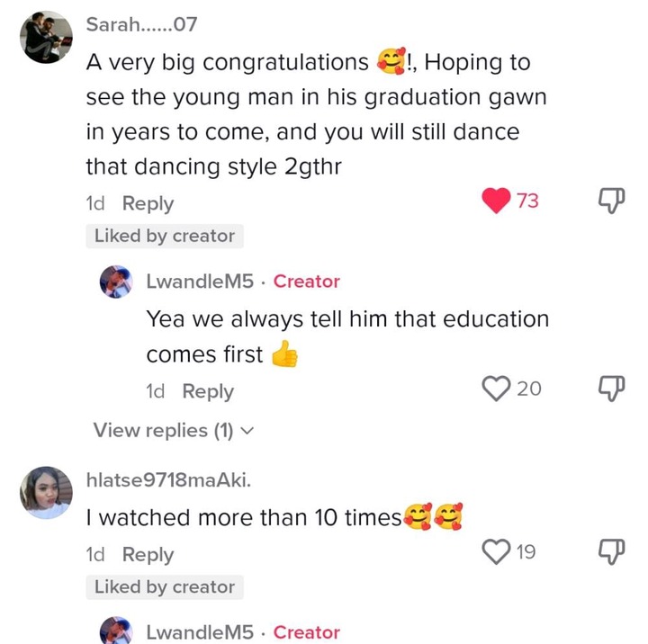648x644 pixels.
Task: Unlike Sarah's comment with red heart
Action: coord(497,201)
